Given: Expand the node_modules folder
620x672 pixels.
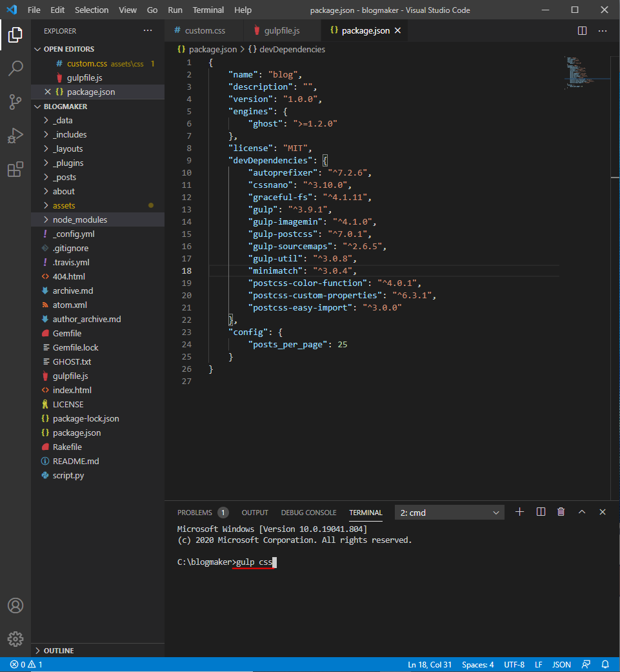Looking at the screenshot, I should tap(97, 219).
